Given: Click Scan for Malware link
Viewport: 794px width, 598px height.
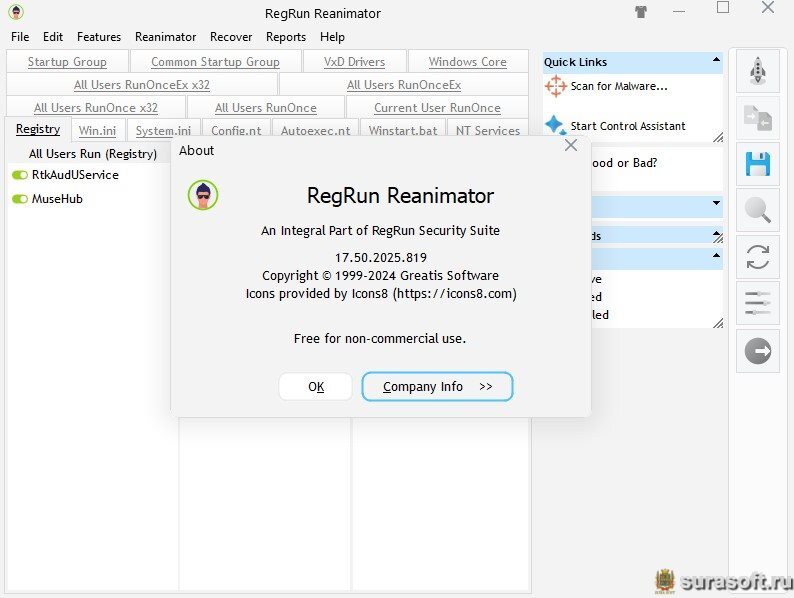Looking at the screenshot, I should pyautogui.click(x=619, y=86).
